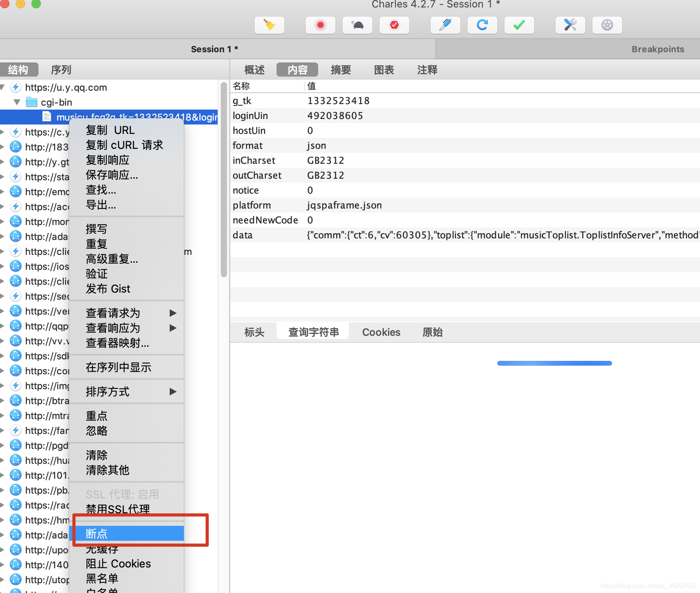The image size is (700, 593).
Task: Expand the http://btra host node
Action: (x=2, y=401)
